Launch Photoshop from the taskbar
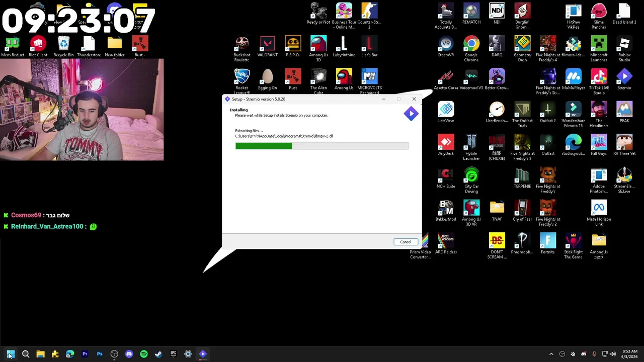Image resolution: width=644 pixels, height=362 pixels. click(100, 354)
